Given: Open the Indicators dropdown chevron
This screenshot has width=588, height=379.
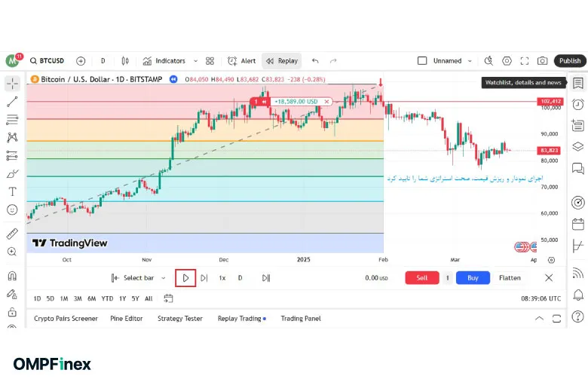Looking at the screenshot, I should click(195, 61).
